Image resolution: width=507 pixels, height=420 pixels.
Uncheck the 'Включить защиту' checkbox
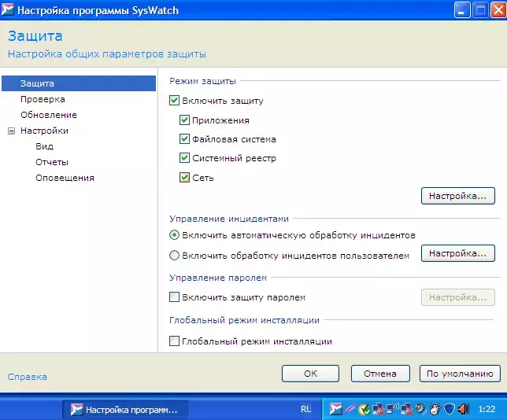click(x=174, y=101)
